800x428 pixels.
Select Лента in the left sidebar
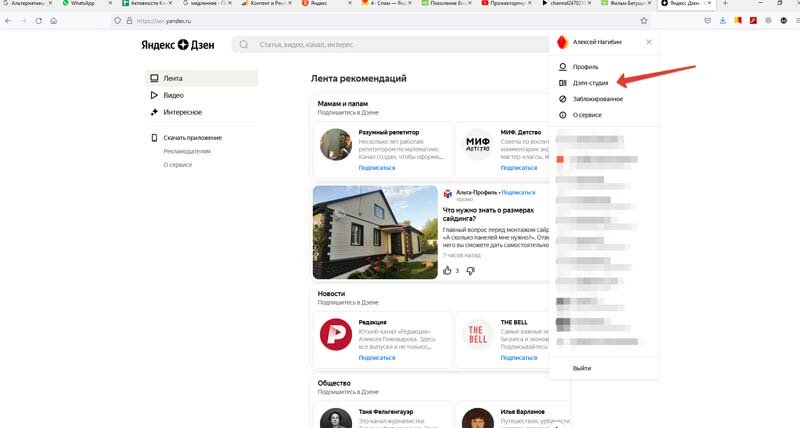(x=202, y=79)
